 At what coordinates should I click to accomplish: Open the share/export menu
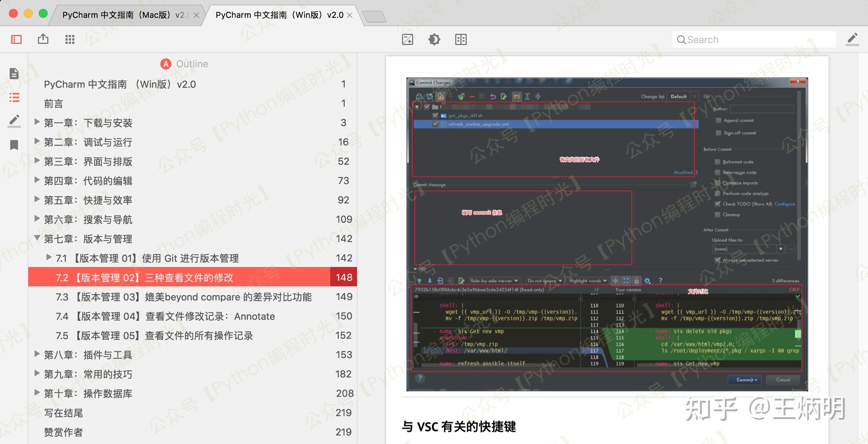pyautogui.click(x=44, y=39)
